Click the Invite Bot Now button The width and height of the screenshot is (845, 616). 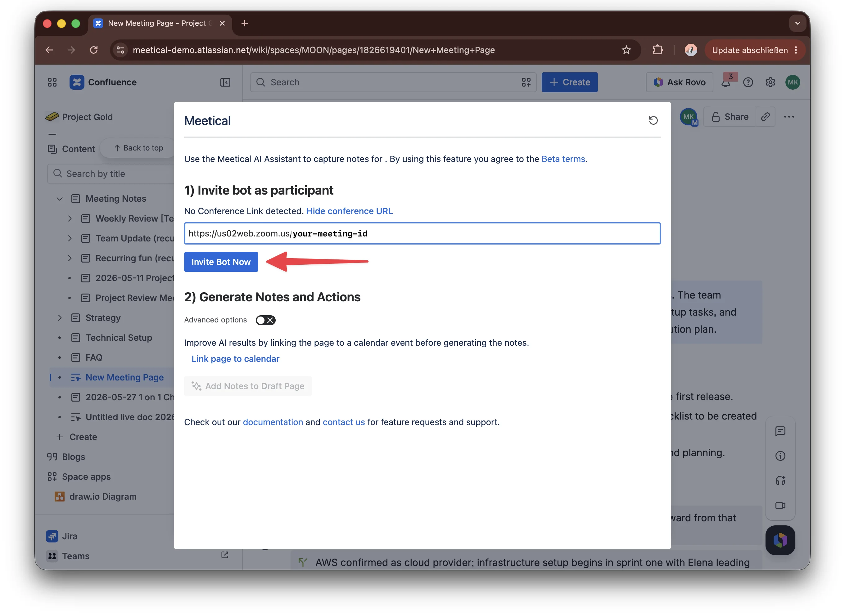point(221,262)
